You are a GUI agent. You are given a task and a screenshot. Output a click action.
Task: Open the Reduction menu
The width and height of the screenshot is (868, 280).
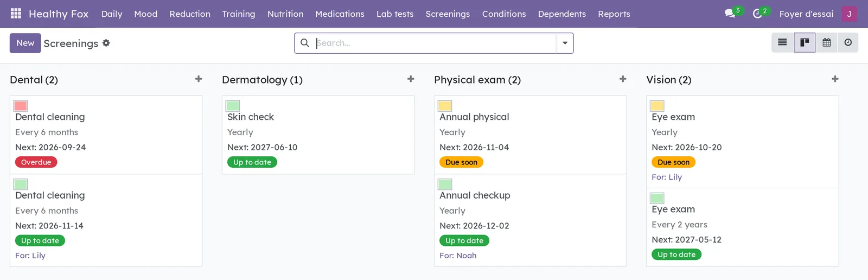click(190, 14)
